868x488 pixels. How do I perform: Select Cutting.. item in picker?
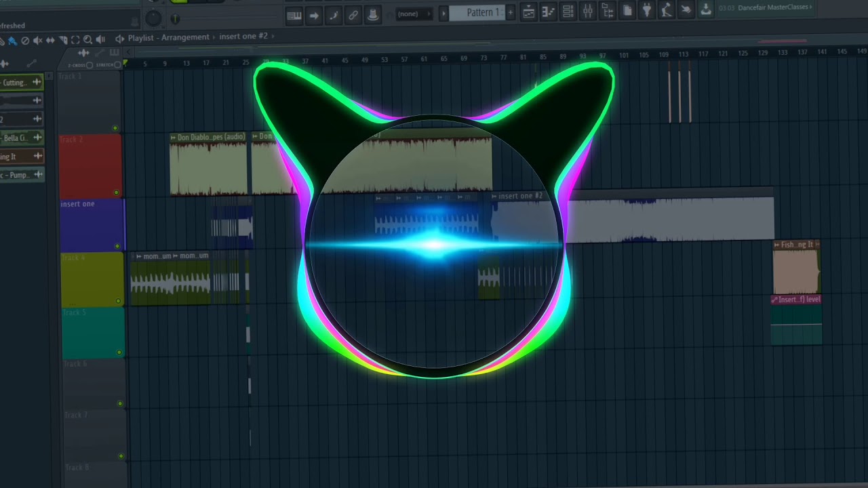(20, 83)
